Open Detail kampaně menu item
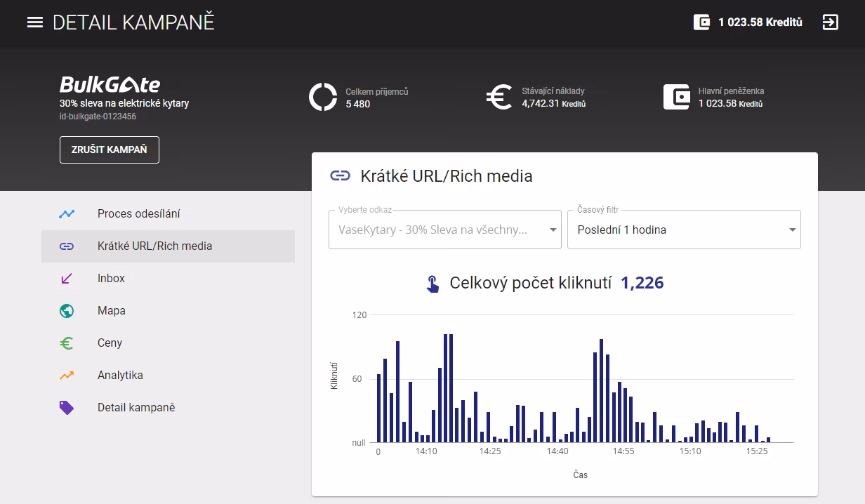 pos(168,408)
